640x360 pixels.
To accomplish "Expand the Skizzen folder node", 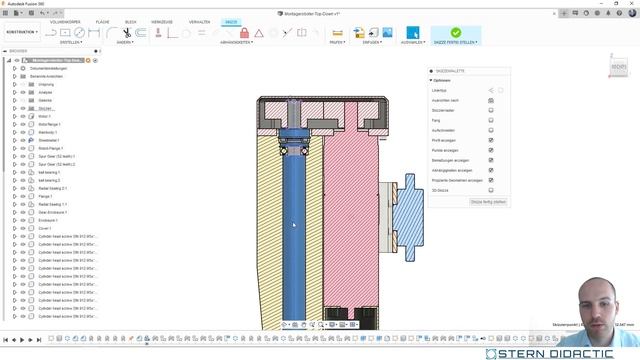I will pyautogui.click(x=15, y=109).
